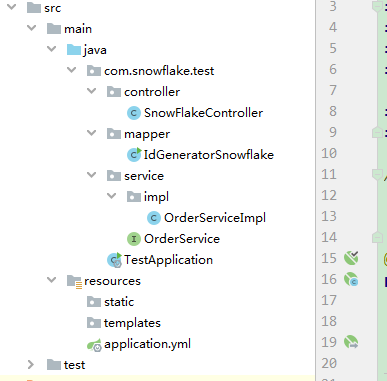Collapse the impl package chevron
Image resolution: width=387 pixels, height=381 pixels.
pos(111,196)
